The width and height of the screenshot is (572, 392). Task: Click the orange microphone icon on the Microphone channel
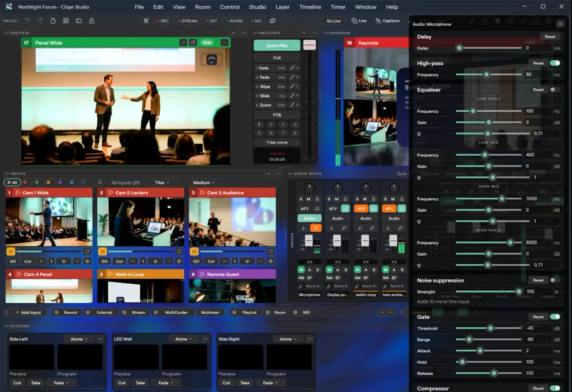coord(316,228)
